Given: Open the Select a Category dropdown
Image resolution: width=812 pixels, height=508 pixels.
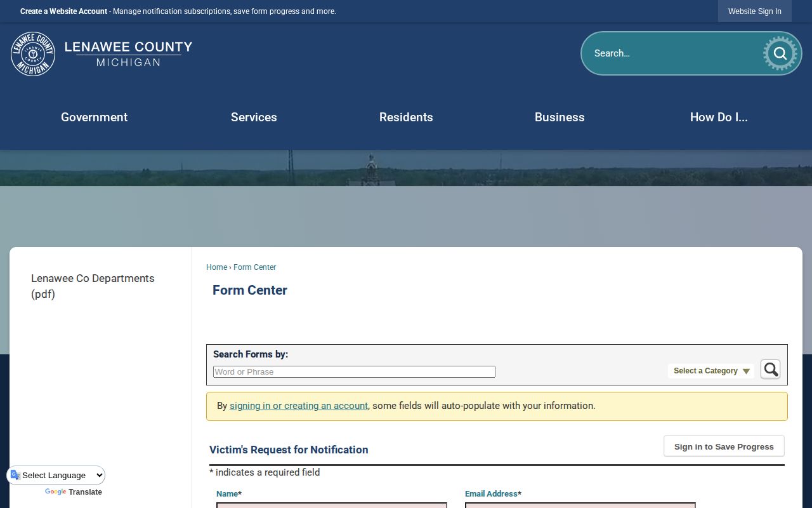Looking at the screenshot, I should pyautogui.click(x=711, y=371).
